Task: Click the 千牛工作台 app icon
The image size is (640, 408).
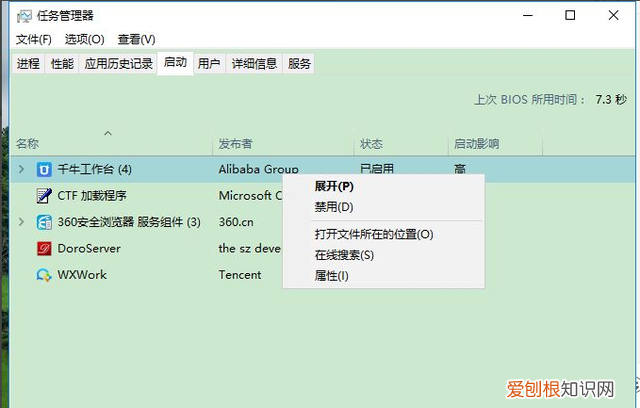Action: 44,169
